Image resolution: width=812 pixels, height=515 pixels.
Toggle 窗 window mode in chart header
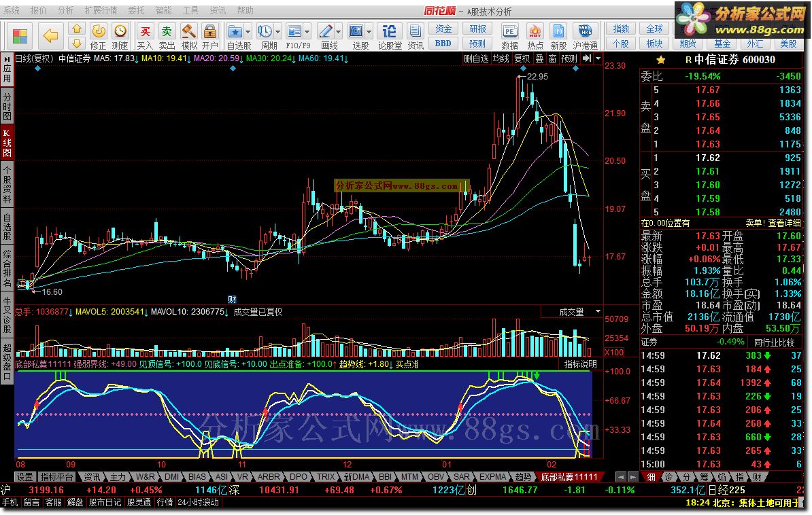(x=552, y=59)
